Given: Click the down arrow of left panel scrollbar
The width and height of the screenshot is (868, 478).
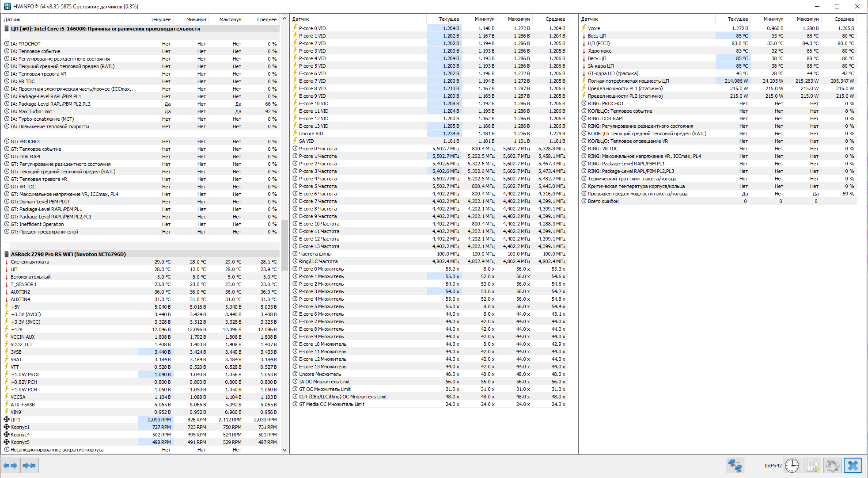Looking at the screenshot, I should tap(284, 450).
